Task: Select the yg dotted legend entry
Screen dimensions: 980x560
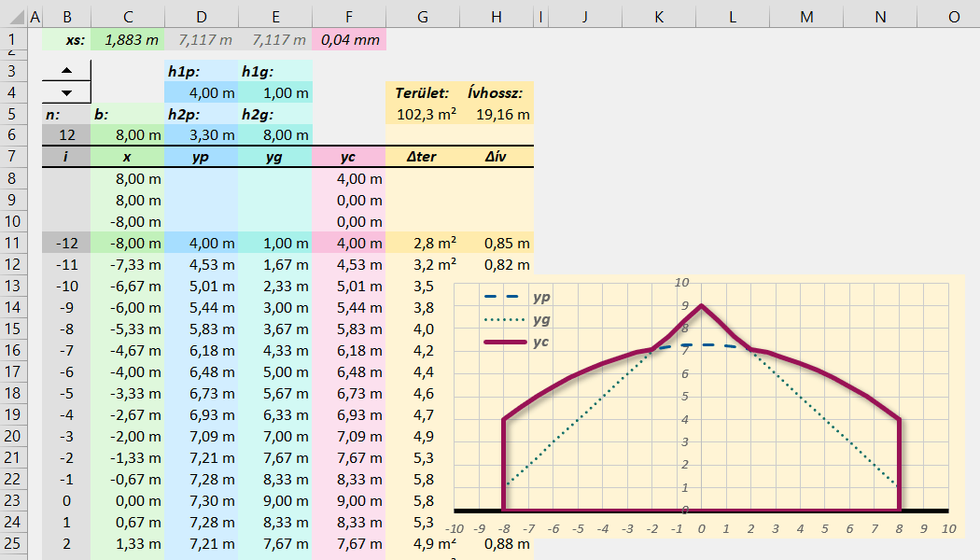Action: (x=514, y=319)
